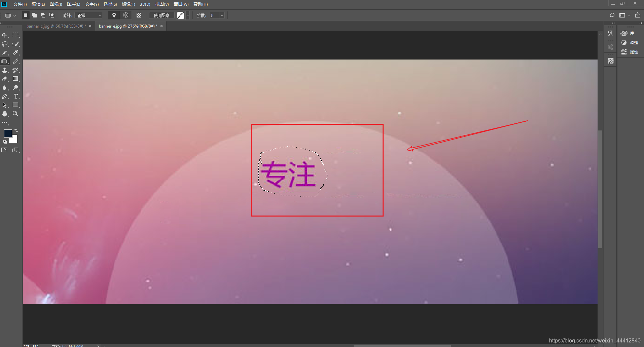This screenshot has width=644, height=347.
Task: Select the Patch tool in the toolbox
Action: 5,61
